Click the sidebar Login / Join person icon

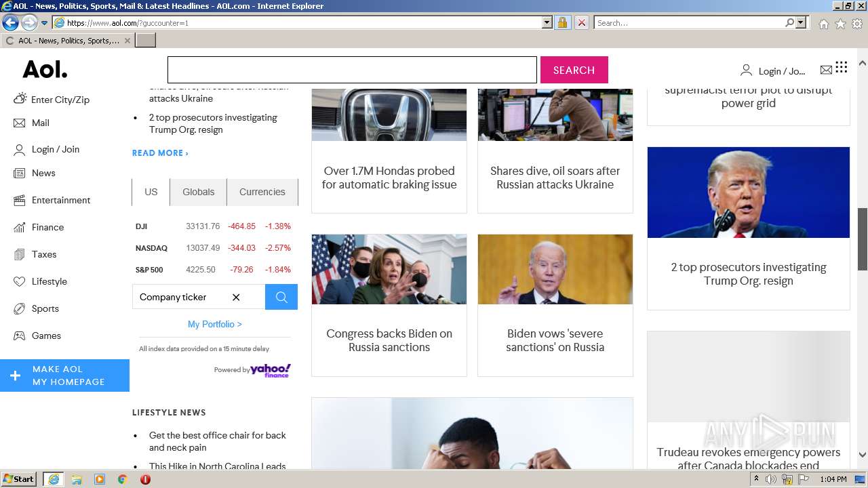[x=19, y=150]
